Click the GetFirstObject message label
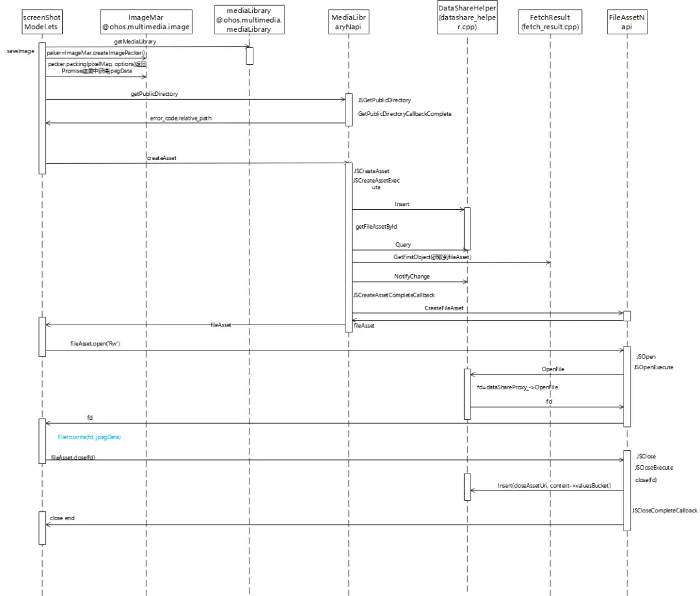Image resolution: width=700 pixels, height=596 pixels. [x=432, y=257]
